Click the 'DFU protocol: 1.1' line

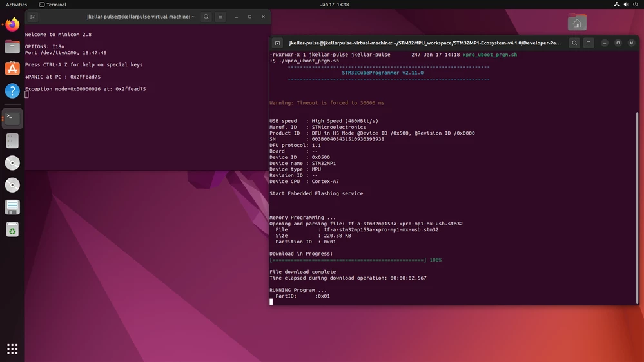[x=295, y=146]
